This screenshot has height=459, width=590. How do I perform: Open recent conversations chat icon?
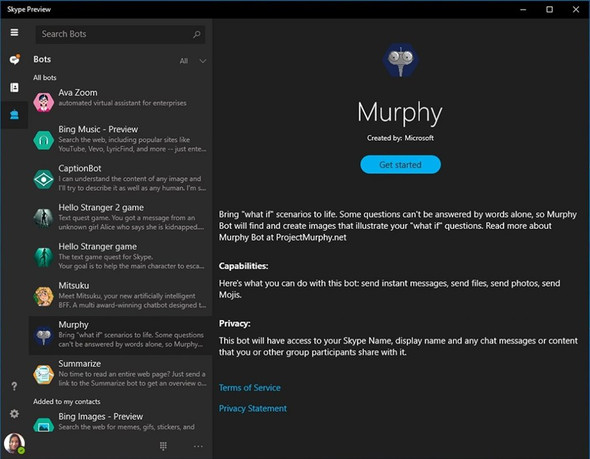(x=15, y=59)
